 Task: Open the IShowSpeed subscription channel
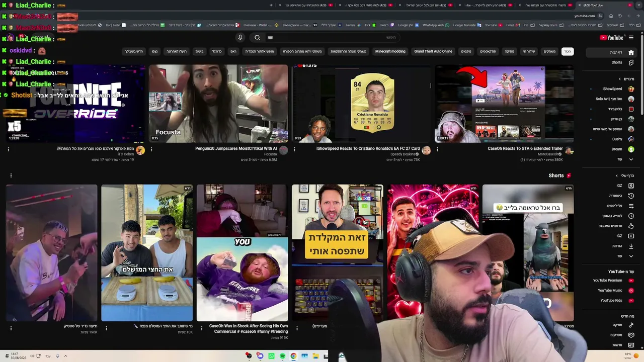[x=612, y=89]
